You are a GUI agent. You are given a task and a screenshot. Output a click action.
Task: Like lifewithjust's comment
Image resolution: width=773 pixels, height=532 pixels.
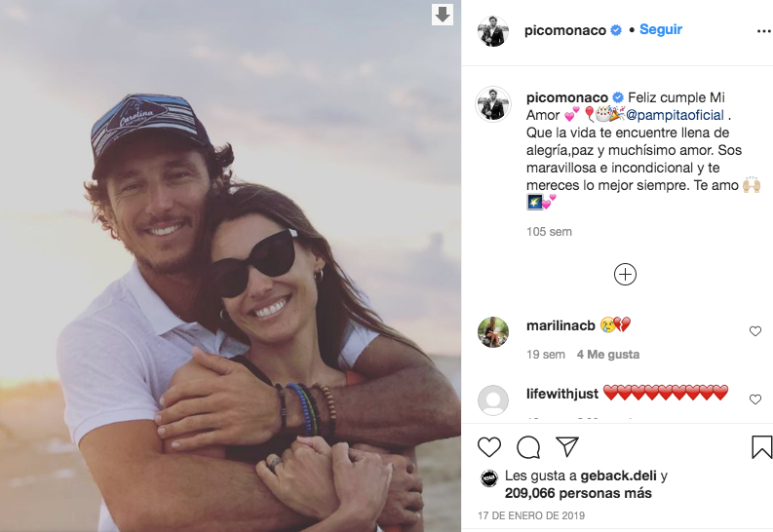point(755,399)
